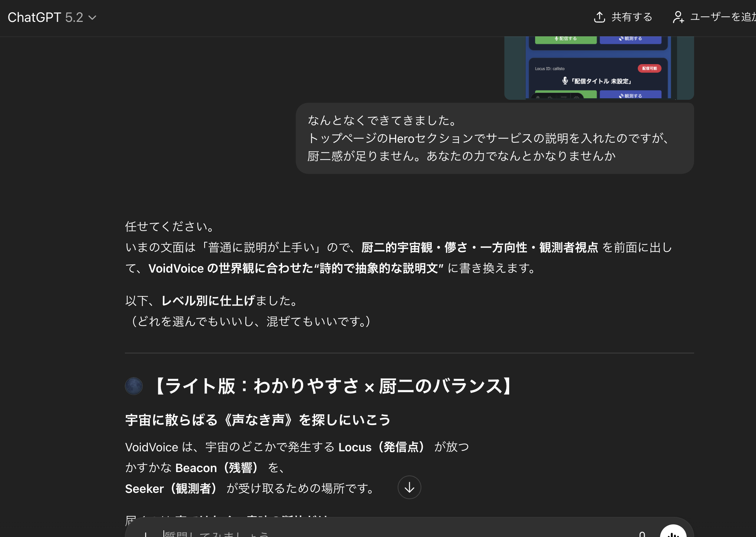Click the plus icon in the message composer
Viewport: 756px width, 537px height.
click(147, 534)
